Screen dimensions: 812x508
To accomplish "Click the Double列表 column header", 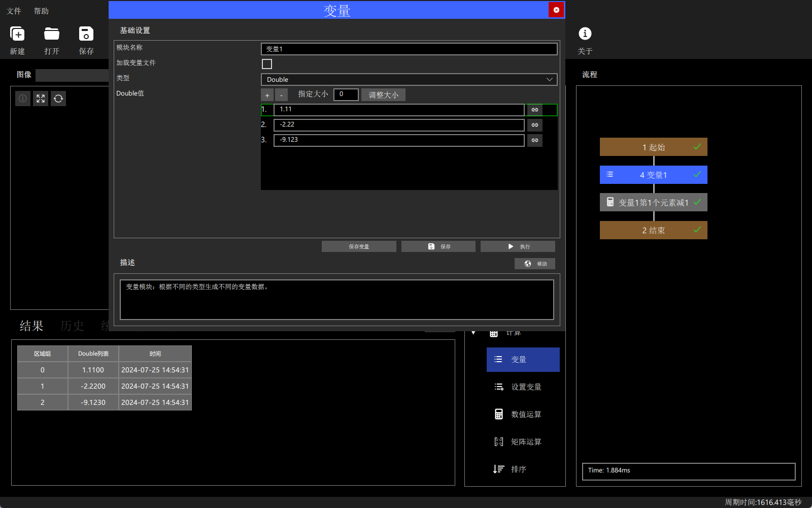I will [x=93, y=354].
